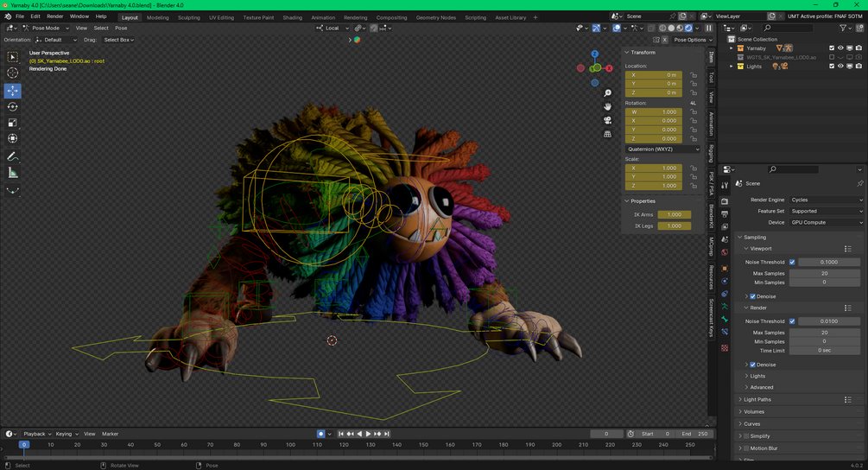Click the Pose Options button

[691, 40]
